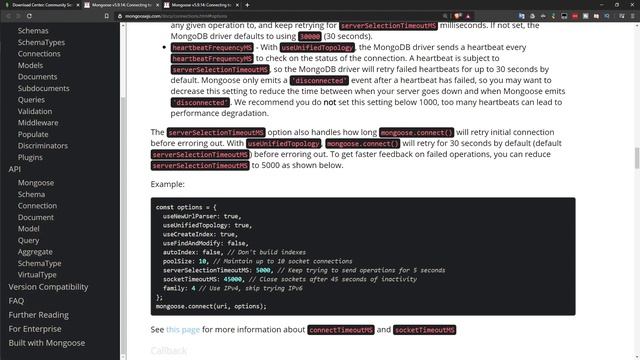The image size is (640, 360).
Task: Open the Models sidebar link
Action: pos(30,65)
